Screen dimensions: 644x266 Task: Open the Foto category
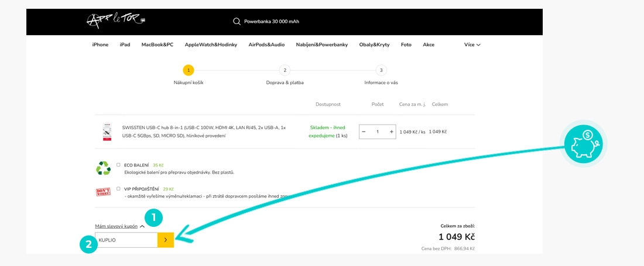[406, 44]
